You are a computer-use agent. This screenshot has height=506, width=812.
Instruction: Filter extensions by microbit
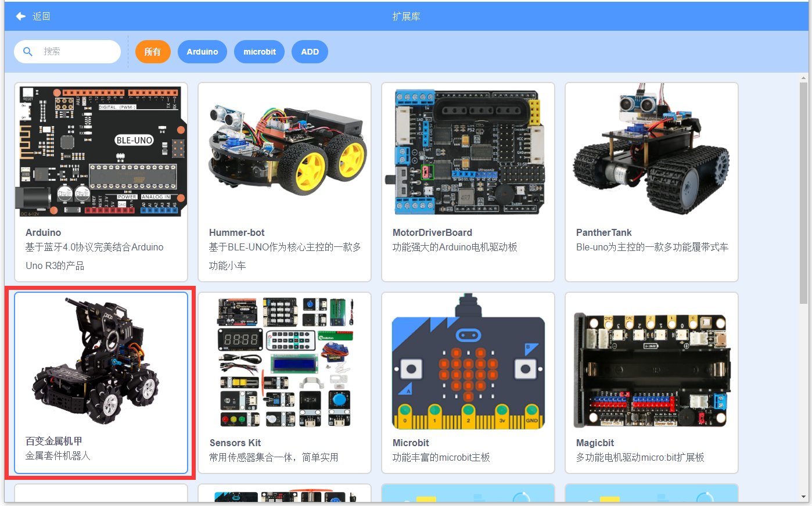pyautogui.click(x=260, y=52)
